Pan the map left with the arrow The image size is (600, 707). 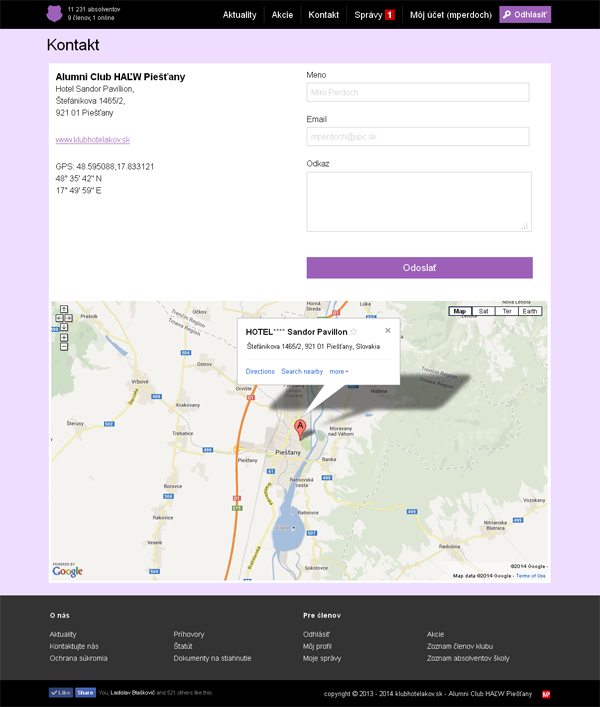60,318
